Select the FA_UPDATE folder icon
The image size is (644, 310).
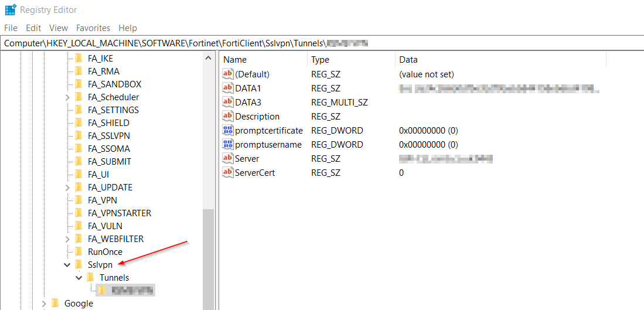tap(79, 188)
